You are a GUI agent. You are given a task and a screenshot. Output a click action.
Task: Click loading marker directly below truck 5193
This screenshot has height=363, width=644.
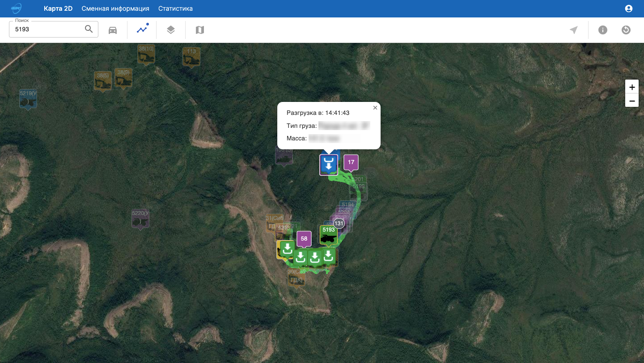click(329, 257)
